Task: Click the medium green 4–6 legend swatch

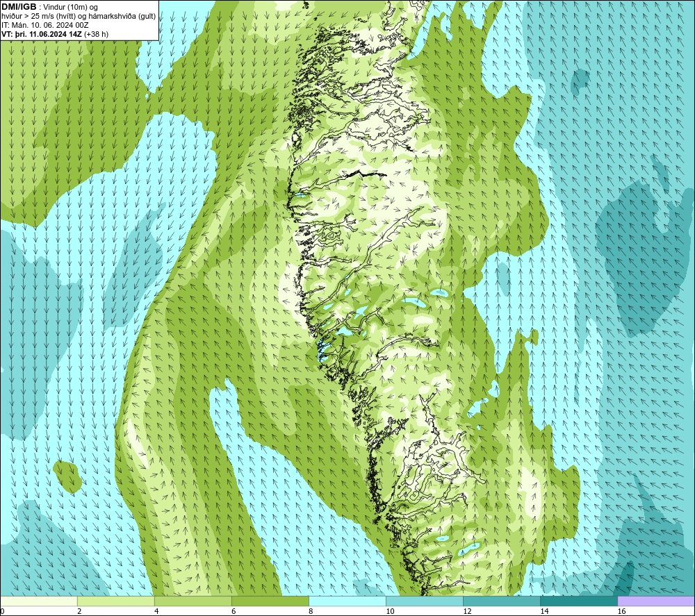Action: tap(193, 601)
